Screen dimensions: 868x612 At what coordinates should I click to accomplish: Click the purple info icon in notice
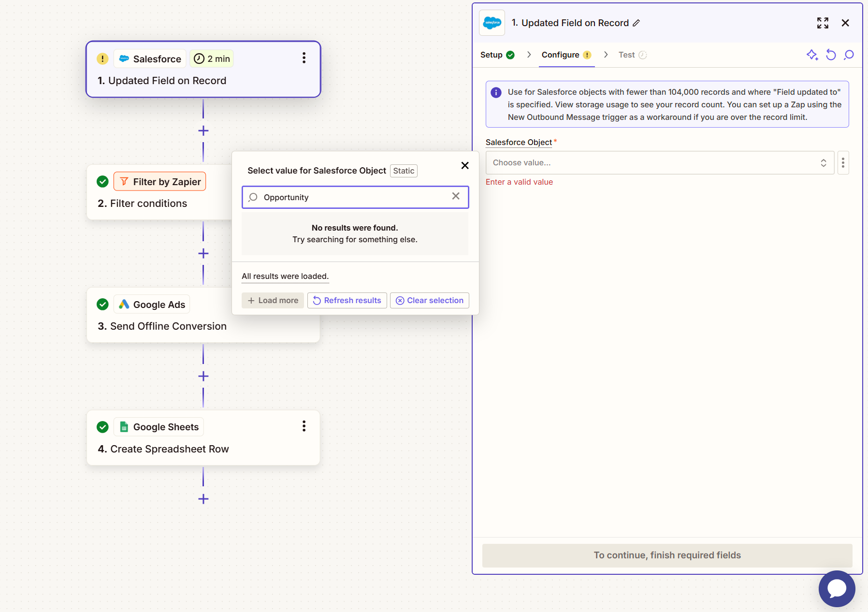click(496, 92)
